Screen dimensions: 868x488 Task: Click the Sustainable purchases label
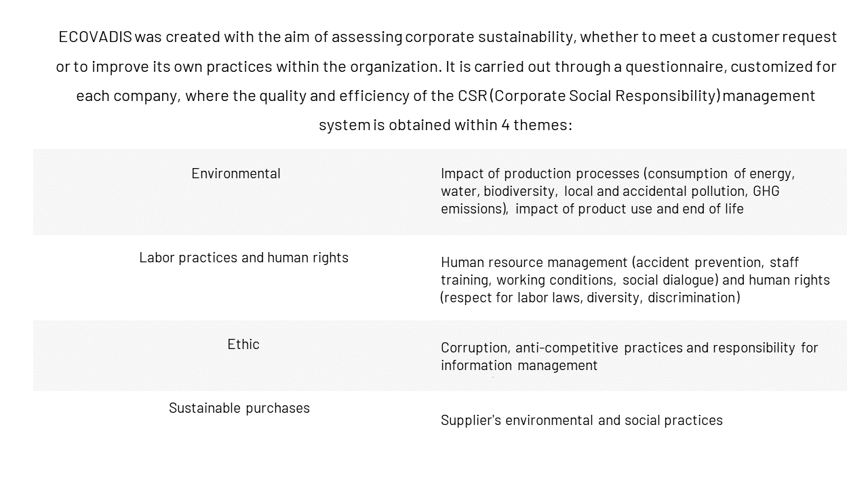tap(239, 408)
